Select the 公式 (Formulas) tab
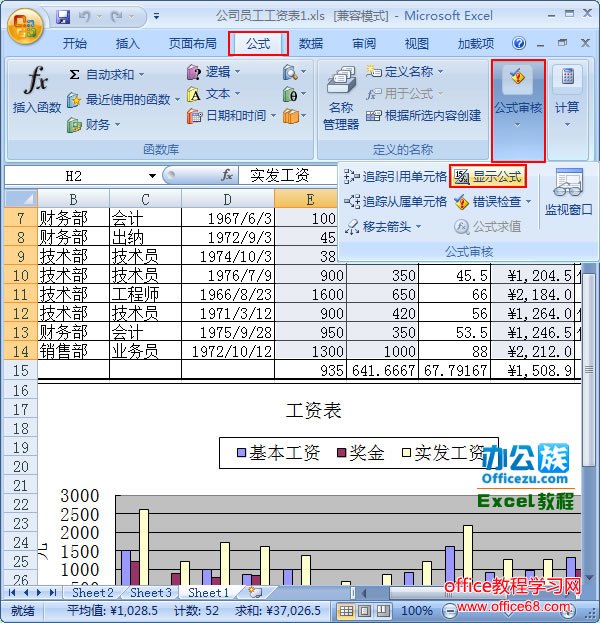The height and width of the screenshot is (623, 600). [x=258, y=43]
